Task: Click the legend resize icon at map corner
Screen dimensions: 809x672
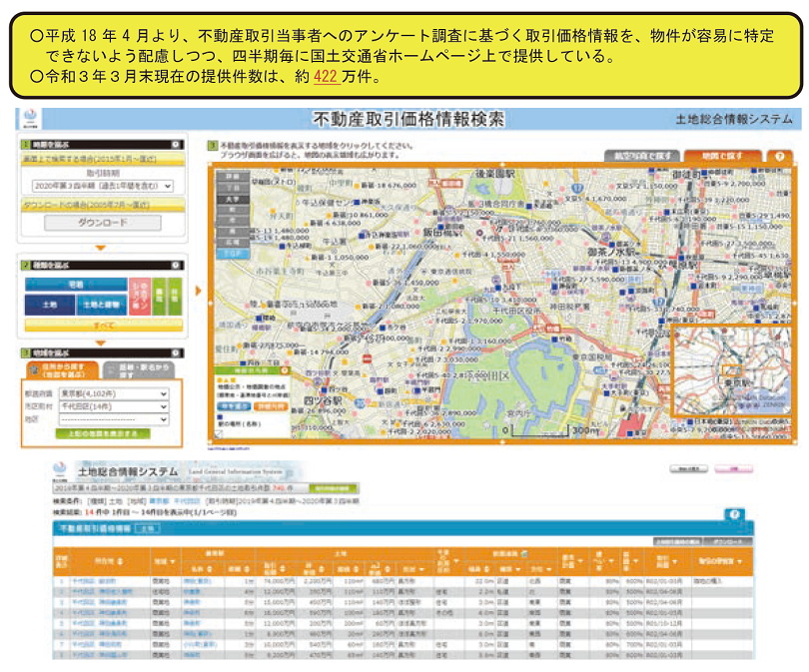Action: (219, 434)
